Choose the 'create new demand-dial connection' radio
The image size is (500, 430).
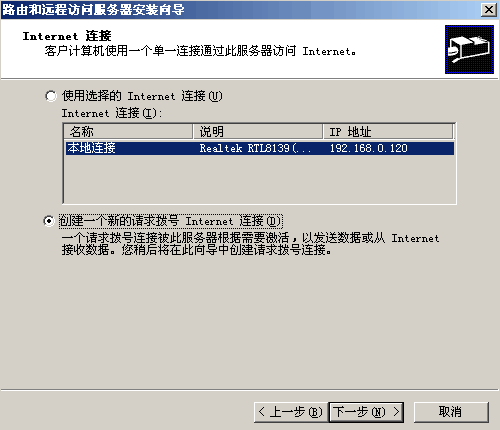49,221
